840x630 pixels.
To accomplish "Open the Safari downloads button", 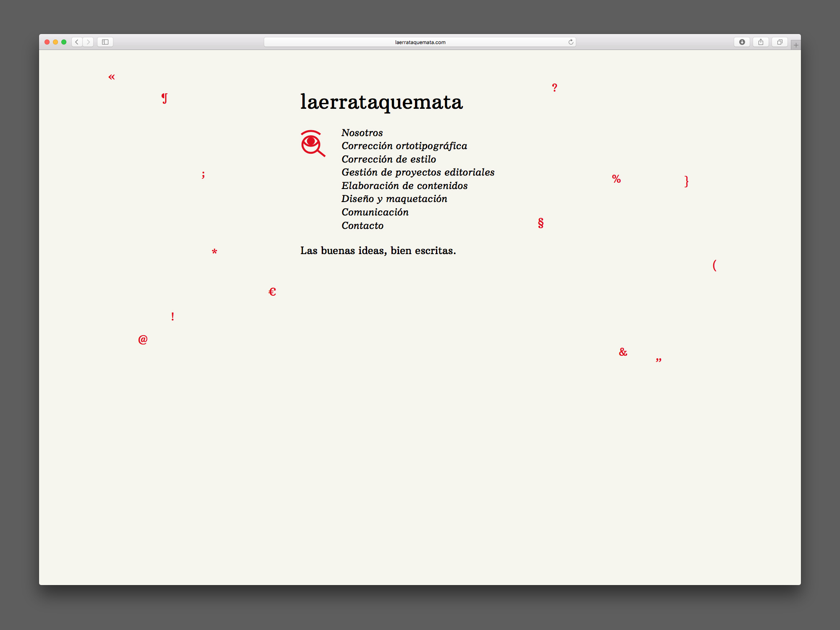I will tap(742, 42).
